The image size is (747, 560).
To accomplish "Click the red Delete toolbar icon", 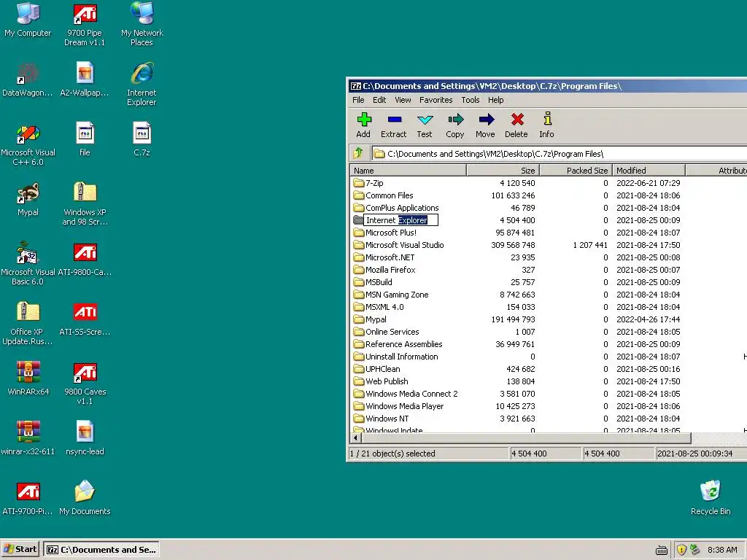I will 516,125.
